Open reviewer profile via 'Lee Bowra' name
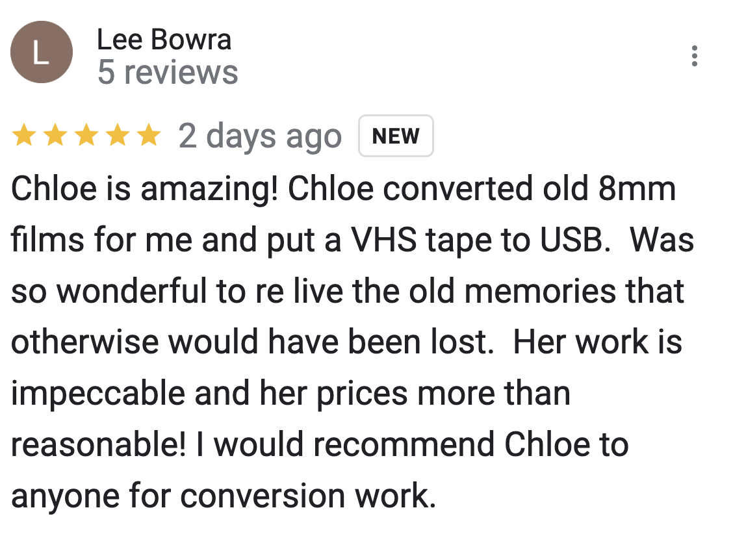 164,39
